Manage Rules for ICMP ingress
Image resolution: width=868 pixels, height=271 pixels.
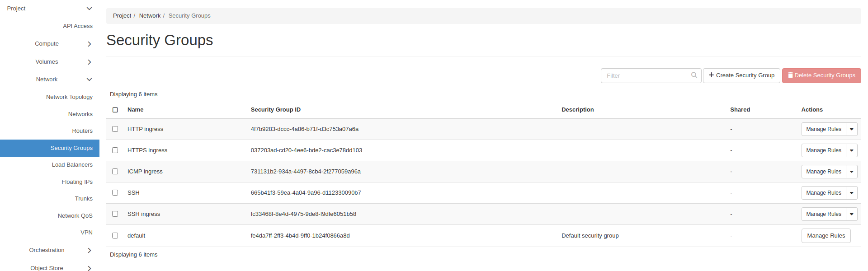click(824, 172)
